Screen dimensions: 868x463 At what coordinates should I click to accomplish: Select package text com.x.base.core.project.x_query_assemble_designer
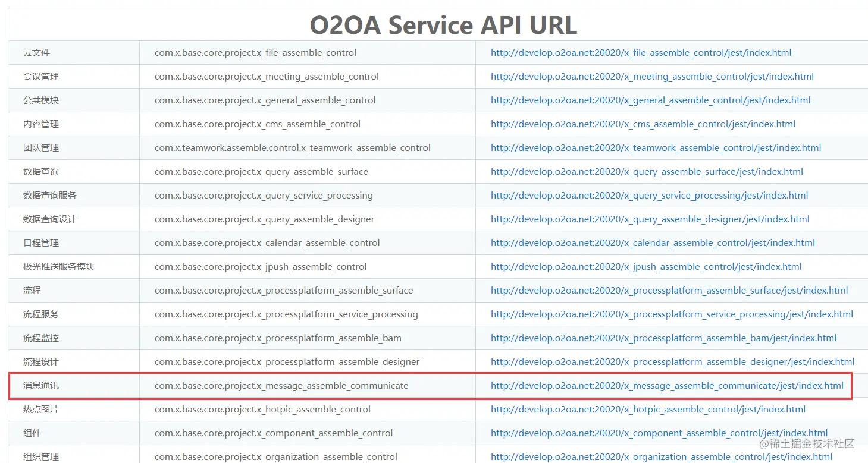click(x=264, y=219)
